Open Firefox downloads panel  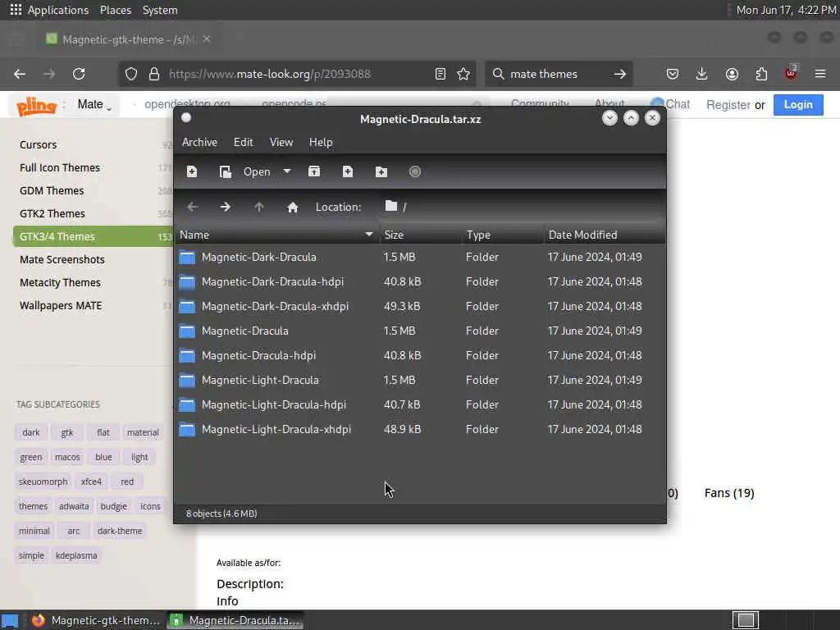(x=702, y=74)
